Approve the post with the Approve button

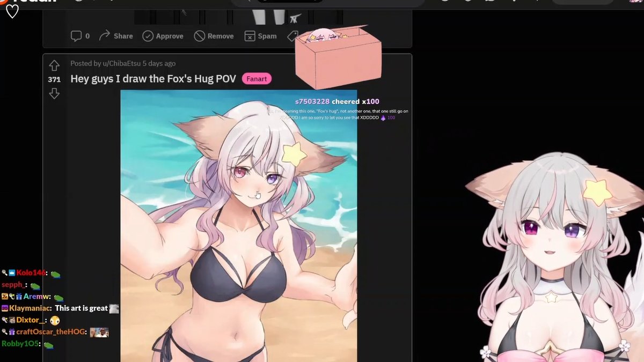click(163, 36)
